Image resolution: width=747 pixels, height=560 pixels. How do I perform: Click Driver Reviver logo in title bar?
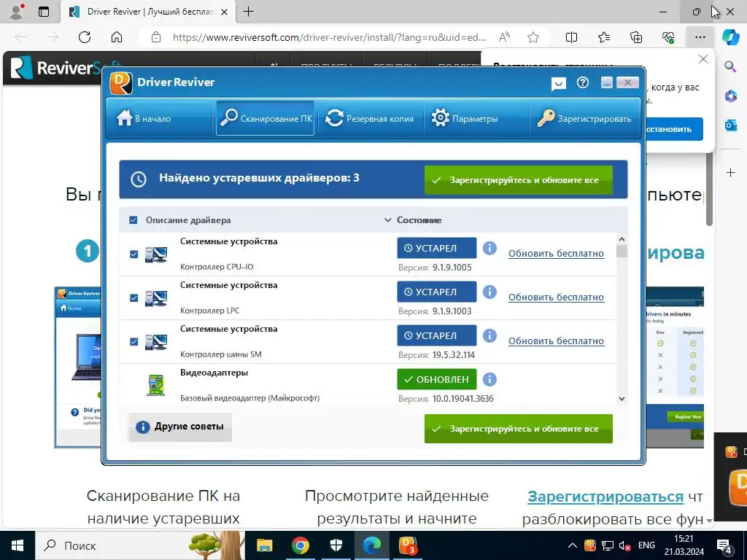(121, 83)
